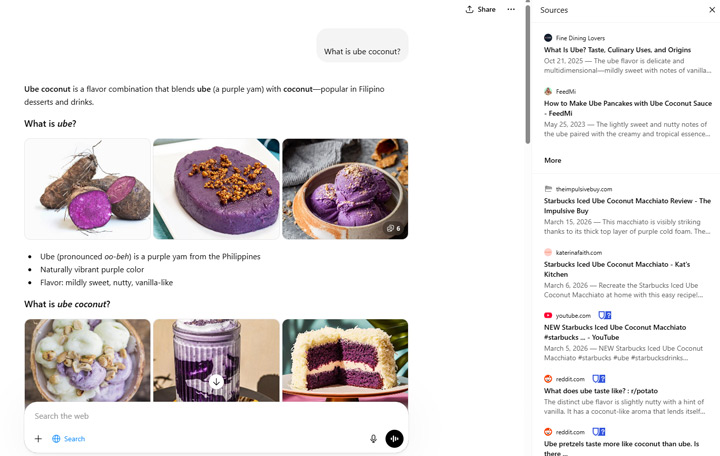Click the plus attach icon
The image size is (720, 456).
coord(38,439)
